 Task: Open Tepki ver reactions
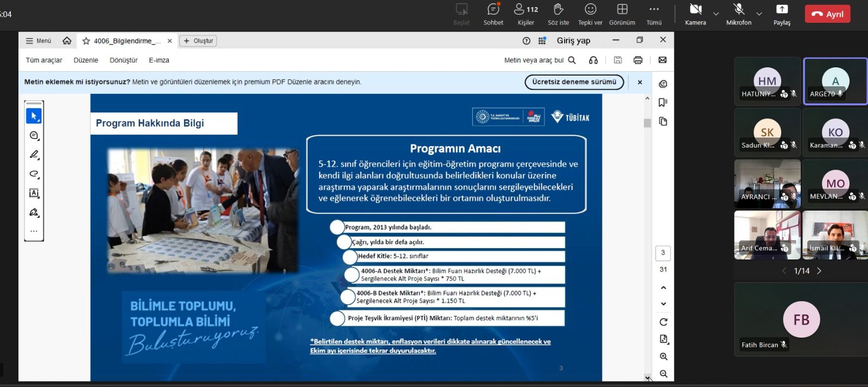[590, 14]
